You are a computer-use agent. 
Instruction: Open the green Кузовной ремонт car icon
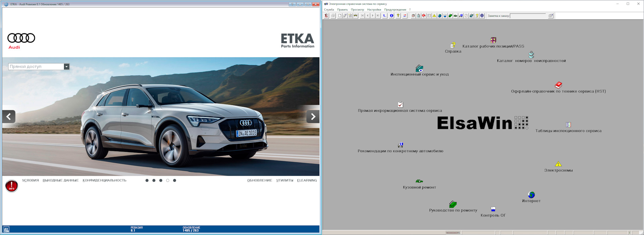click(419, 181)
